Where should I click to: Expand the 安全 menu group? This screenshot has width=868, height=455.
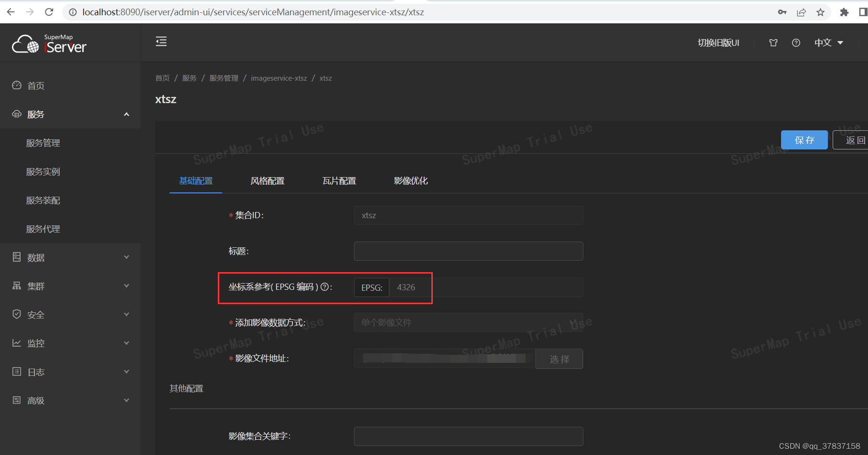(x=127, y=315)
